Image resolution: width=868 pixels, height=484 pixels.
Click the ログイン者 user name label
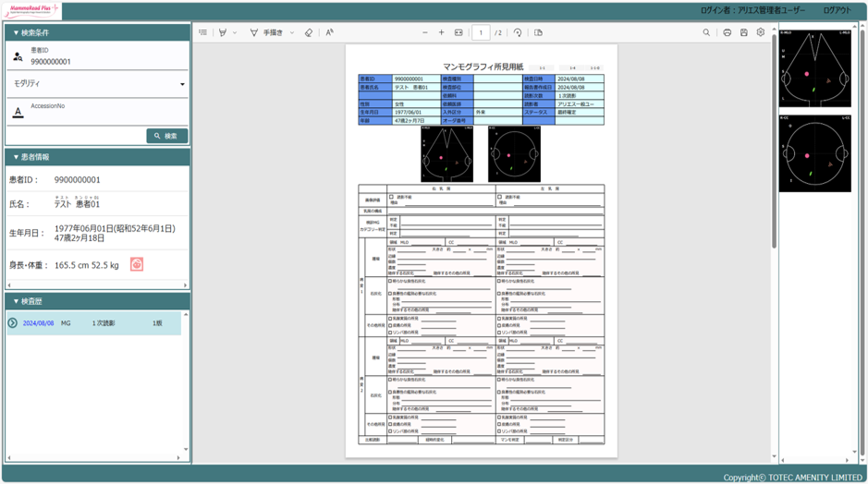752,10
